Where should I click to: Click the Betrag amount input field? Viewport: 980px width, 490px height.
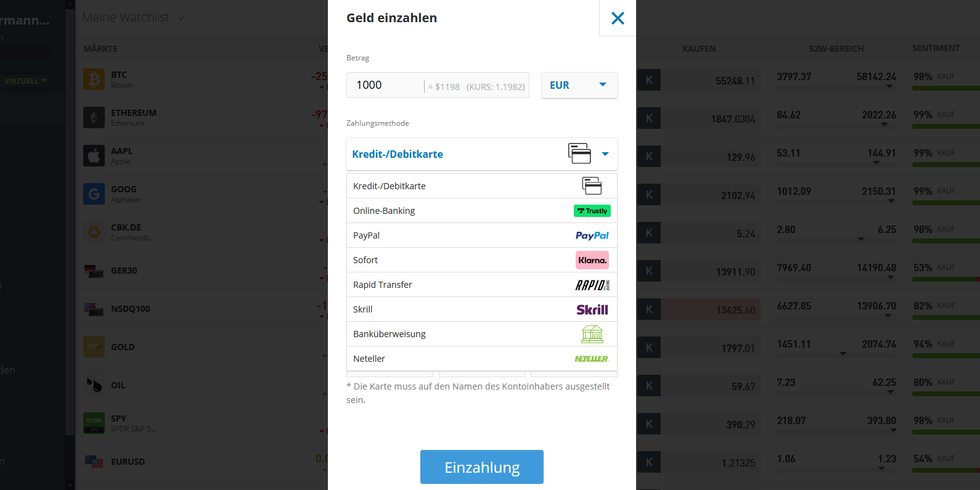(x=388, y=85)
